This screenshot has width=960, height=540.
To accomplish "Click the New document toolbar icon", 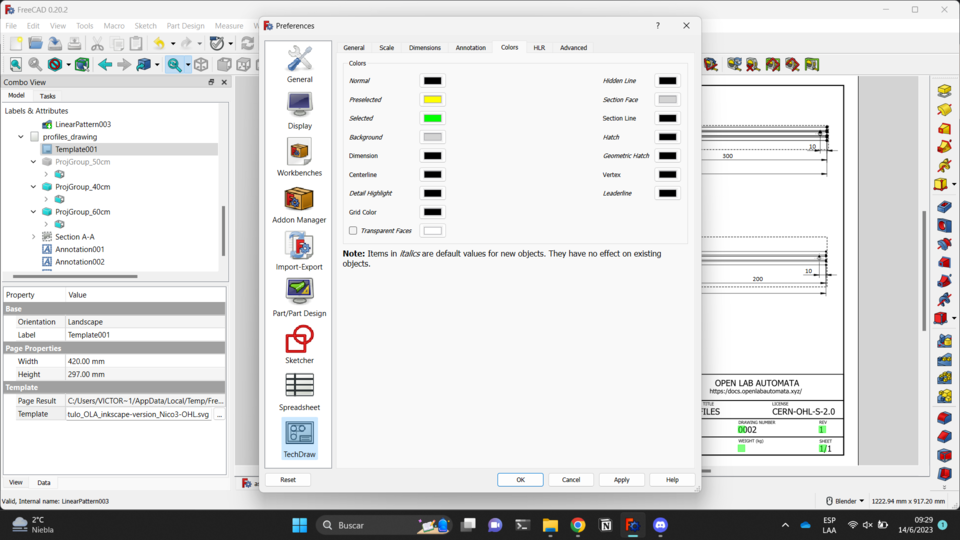I will click(x=16, y=43).
